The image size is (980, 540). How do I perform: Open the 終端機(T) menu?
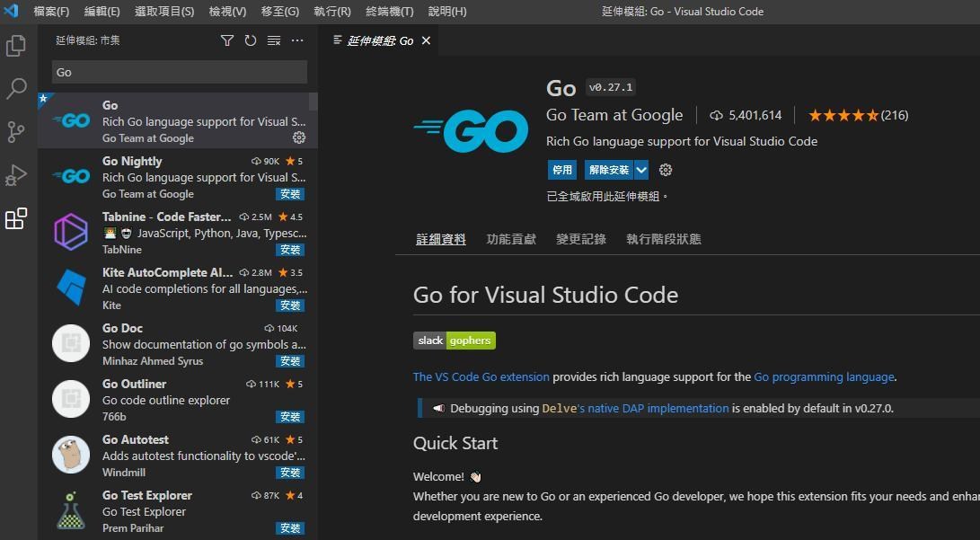click(x=389, y=12)
